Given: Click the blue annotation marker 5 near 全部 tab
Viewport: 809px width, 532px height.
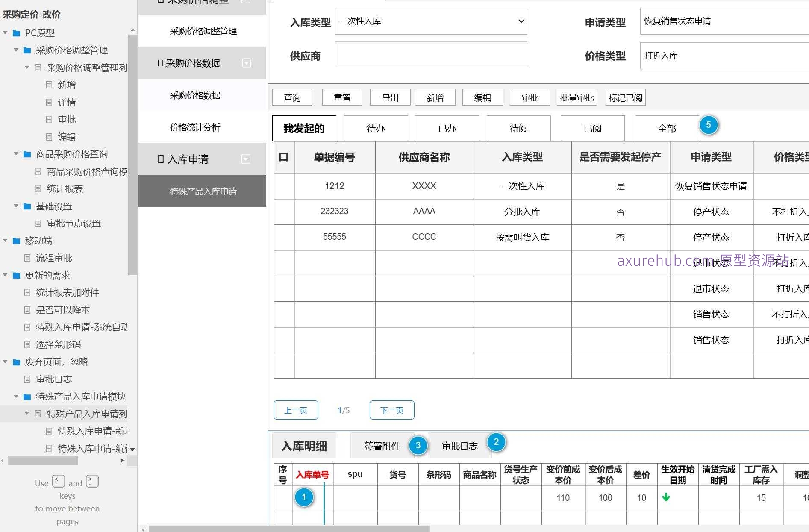Looking at the screenshot, I should (709, 125).
